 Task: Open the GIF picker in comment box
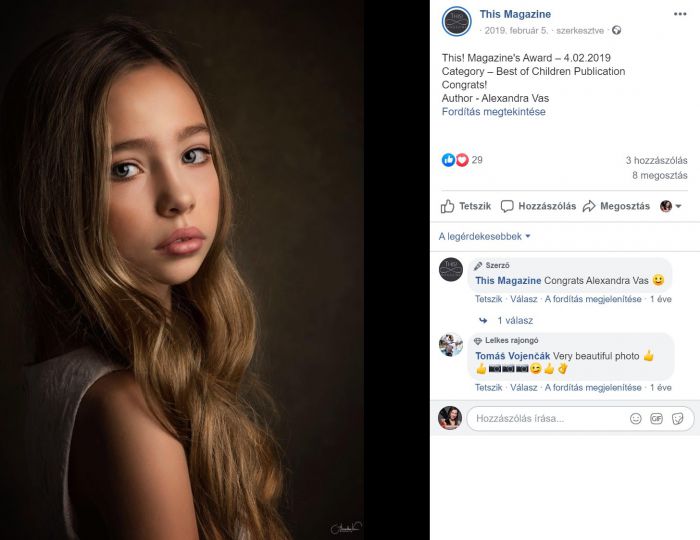[656, 418]
